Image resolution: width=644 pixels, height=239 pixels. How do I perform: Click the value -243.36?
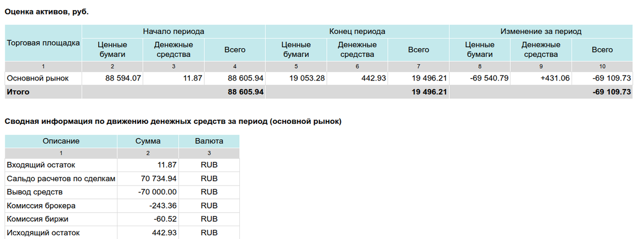pyautogui.click(x=163, y=206)
